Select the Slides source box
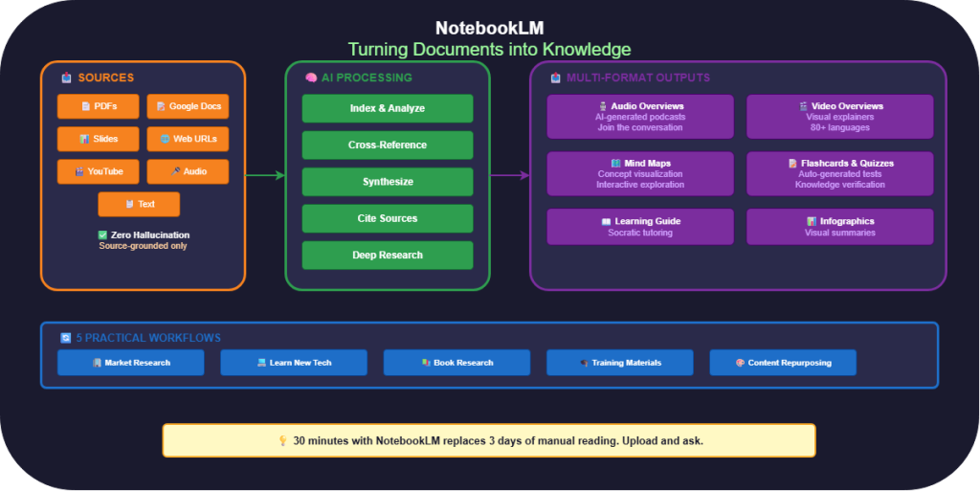 (x=99, y=139)
